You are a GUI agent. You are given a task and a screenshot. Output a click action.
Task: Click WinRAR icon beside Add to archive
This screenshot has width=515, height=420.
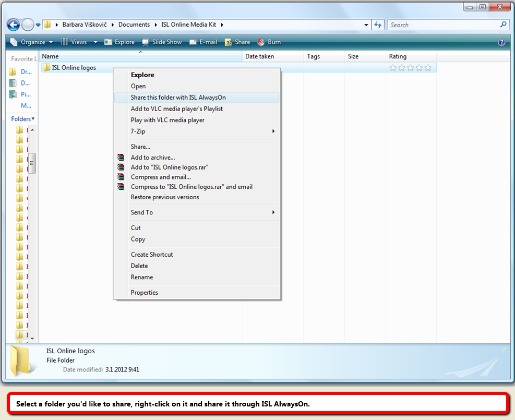click(x=121, y=158)
